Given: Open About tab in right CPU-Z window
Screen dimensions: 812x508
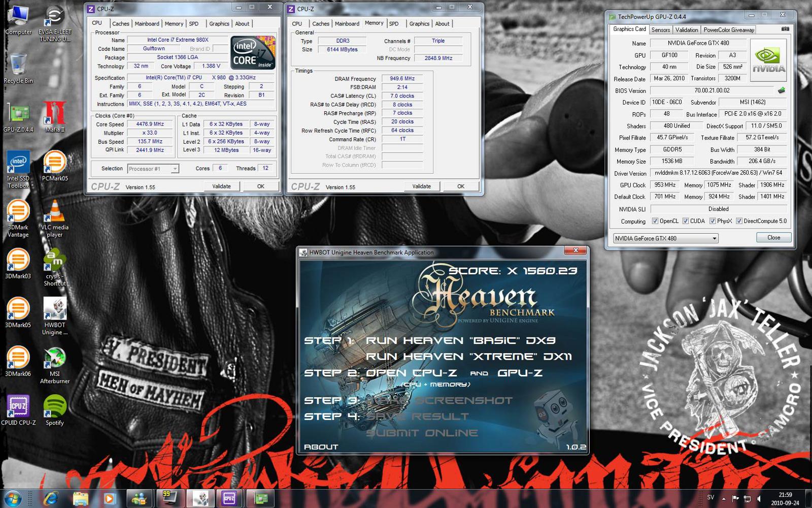Looking at the screenshot, I should [442, 24].
